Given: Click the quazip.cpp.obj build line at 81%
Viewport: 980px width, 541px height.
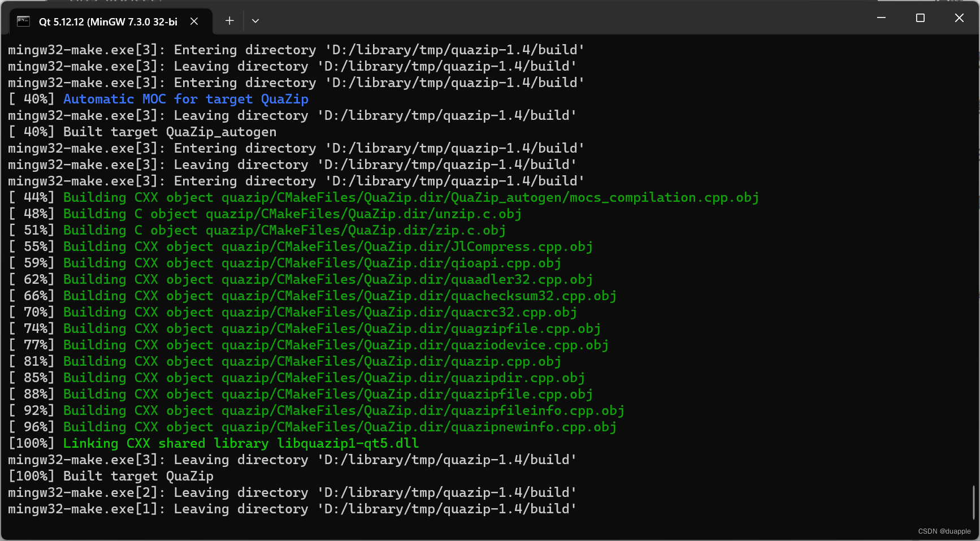Looking at the screenshot, I should click(284, 361).
